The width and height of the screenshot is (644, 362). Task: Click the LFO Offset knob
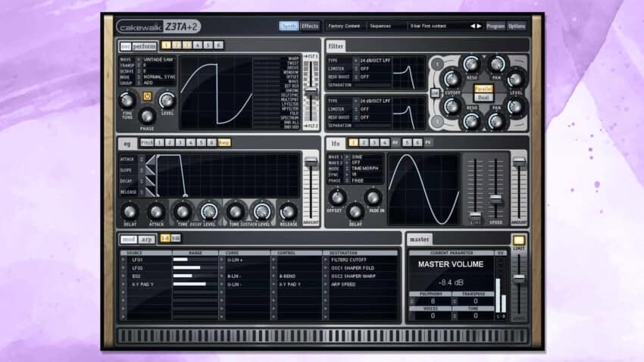coord(337,198)
